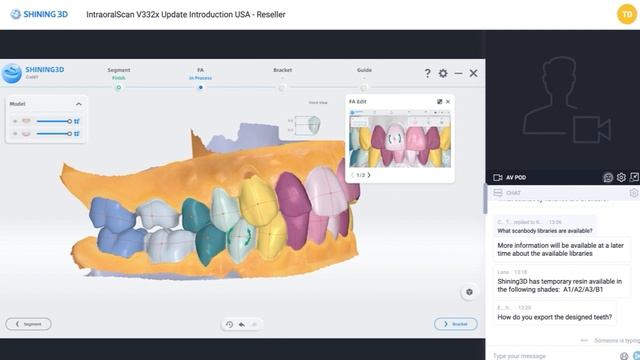Go to previous FA Edit tutorial page
The height and width of the screenshot is (360, 640).
(352, 175)
